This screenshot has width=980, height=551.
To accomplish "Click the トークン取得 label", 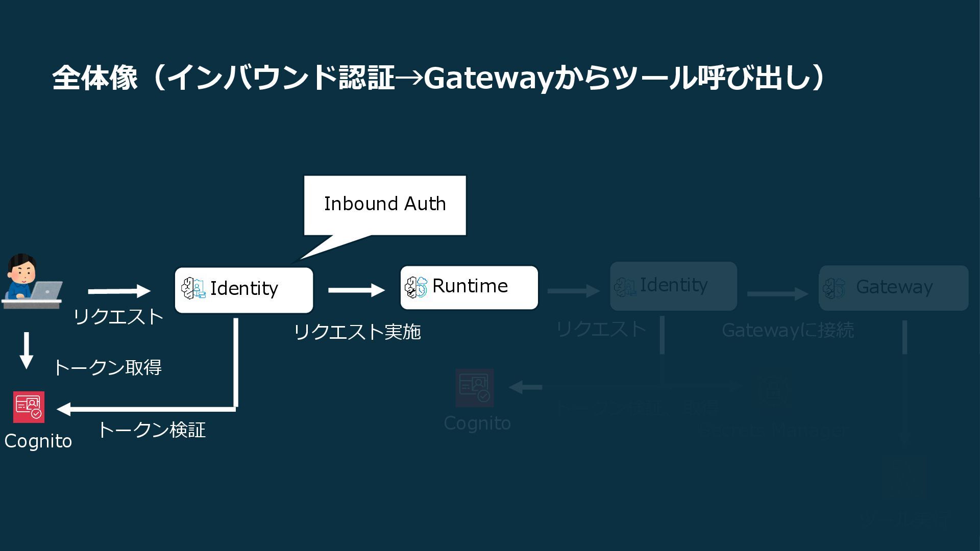I will tap(107, 367).
